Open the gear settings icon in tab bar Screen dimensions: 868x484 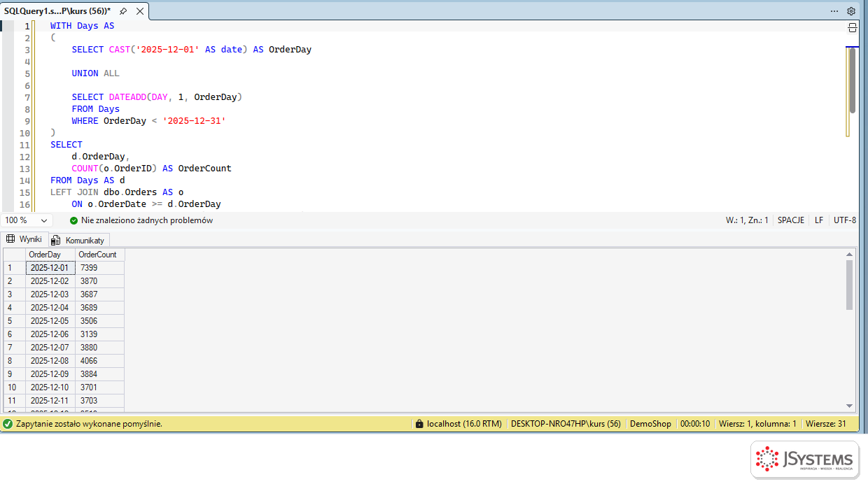tap(851, 11)
